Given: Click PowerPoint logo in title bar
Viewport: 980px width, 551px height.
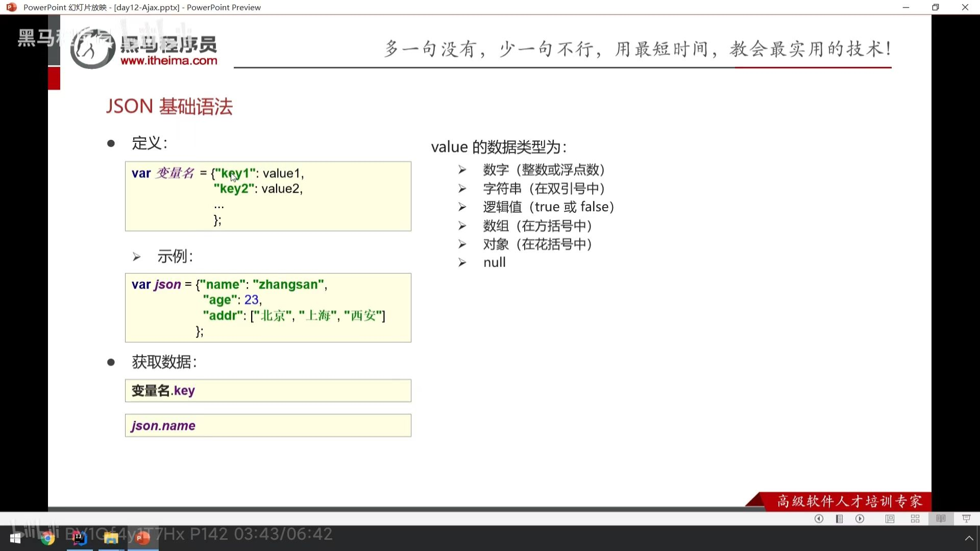Looking at the screenshot, I should point(11,7).
